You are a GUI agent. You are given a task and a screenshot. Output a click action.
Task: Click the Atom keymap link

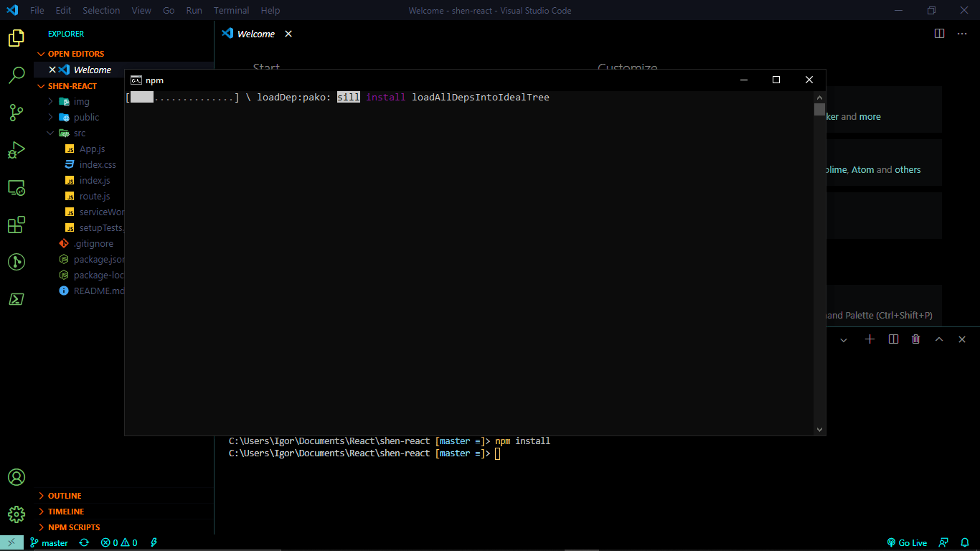tap(862, 170)
